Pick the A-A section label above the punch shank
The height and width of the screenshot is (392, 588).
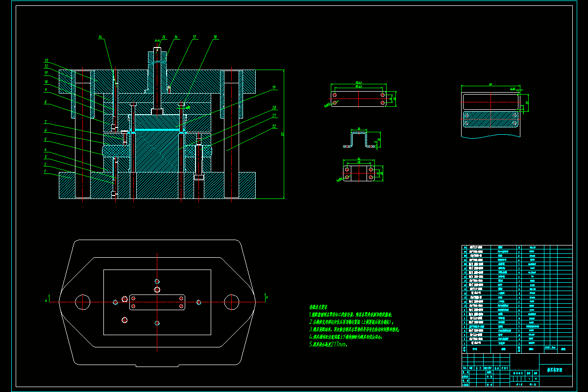click(x=157, y=40)
